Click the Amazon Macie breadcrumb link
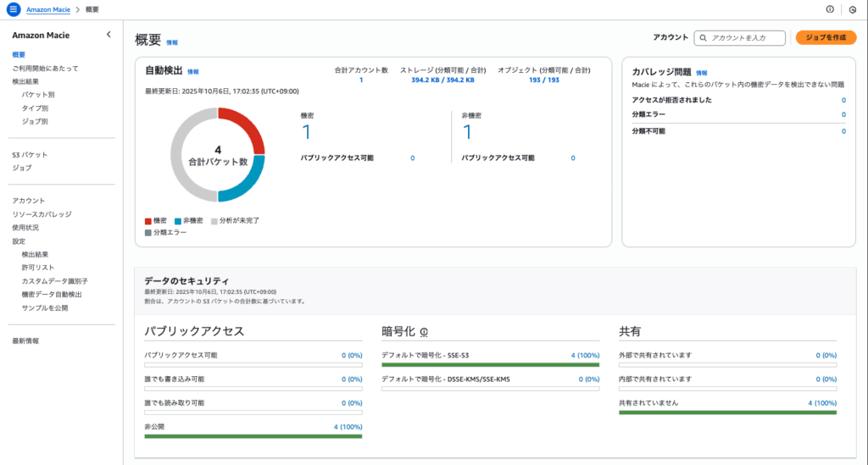 click(x=49, y=9)
